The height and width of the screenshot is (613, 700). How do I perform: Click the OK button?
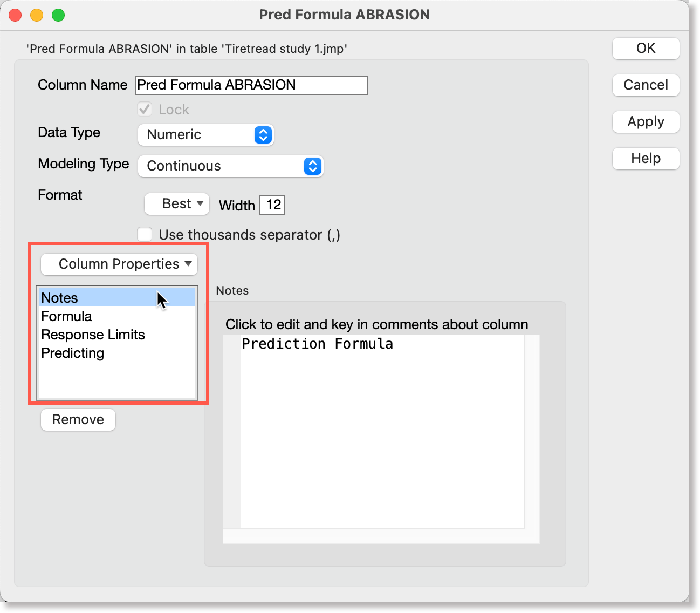(646, 49)
